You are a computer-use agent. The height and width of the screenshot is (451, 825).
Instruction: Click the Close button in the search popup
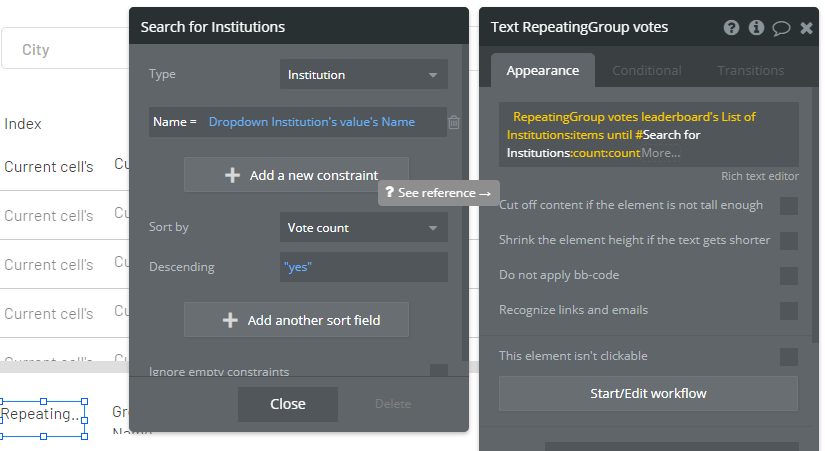[288, 404]
